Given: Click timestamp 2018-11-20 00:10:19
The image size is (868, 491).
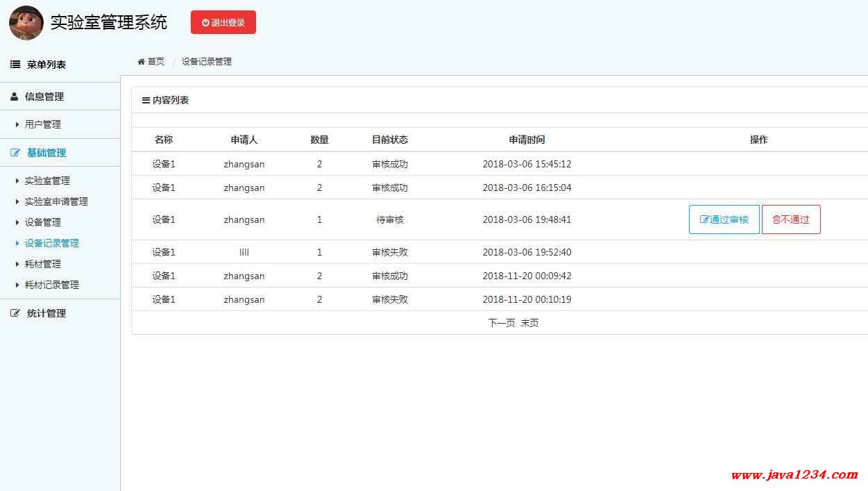Looking at the screenshot, I should (527, 299).
